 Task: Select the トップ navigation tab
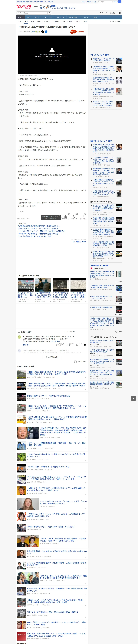click(20, 17)
